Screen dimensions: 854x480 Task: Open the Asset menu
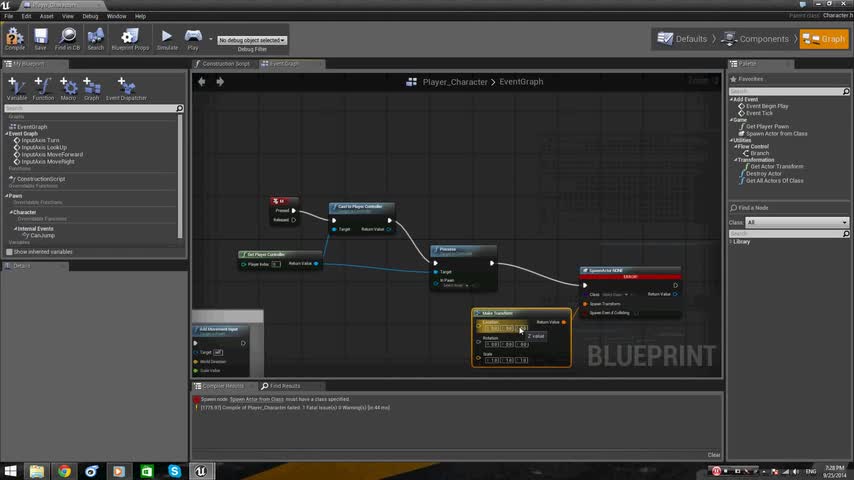pos(46,16)
